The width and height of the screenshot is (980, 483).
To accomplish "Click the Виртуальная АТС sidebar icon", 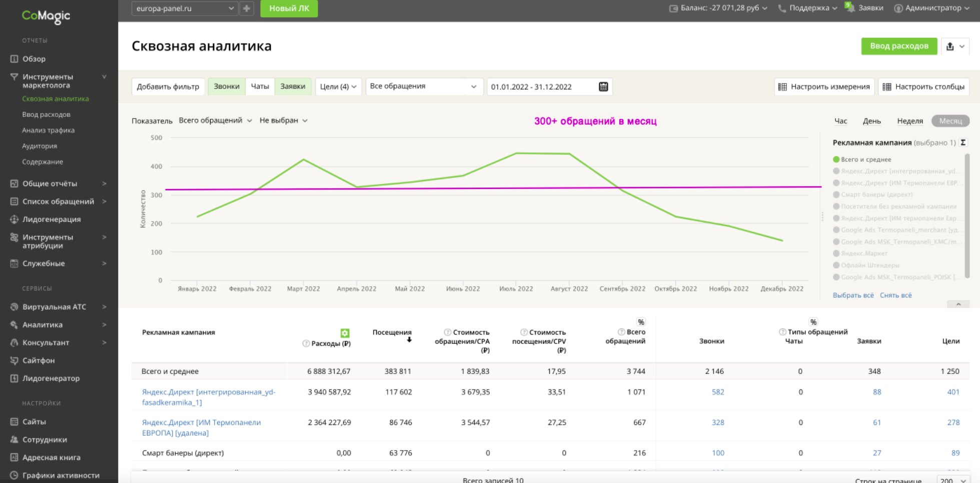I will [x=14, y=307].
